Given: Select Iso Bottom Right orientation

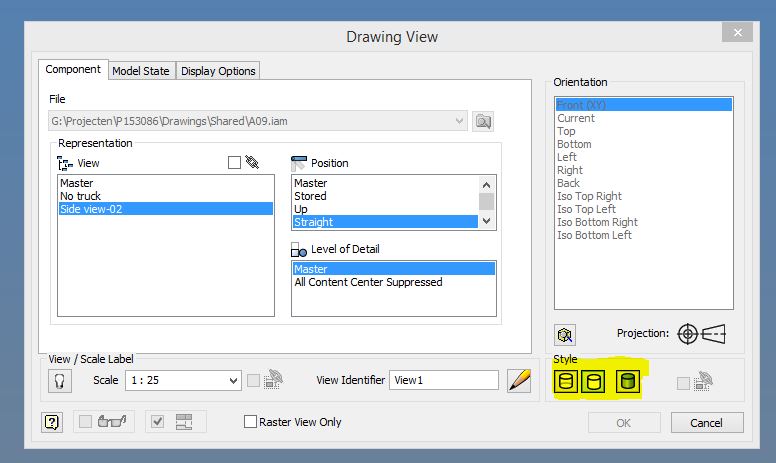Looking at the screenshot, I should [x=643, y=222].
